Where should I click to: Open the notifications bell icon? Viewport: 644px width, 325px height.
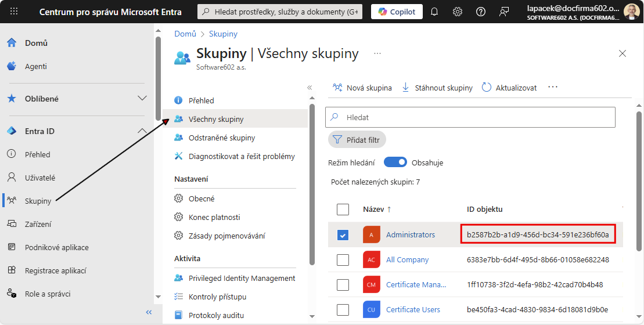click(x=434, y=12)
